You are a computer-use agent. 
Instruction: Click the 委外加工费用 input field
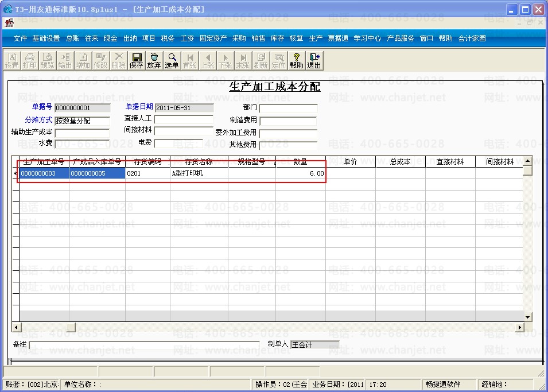click(288, 133)
